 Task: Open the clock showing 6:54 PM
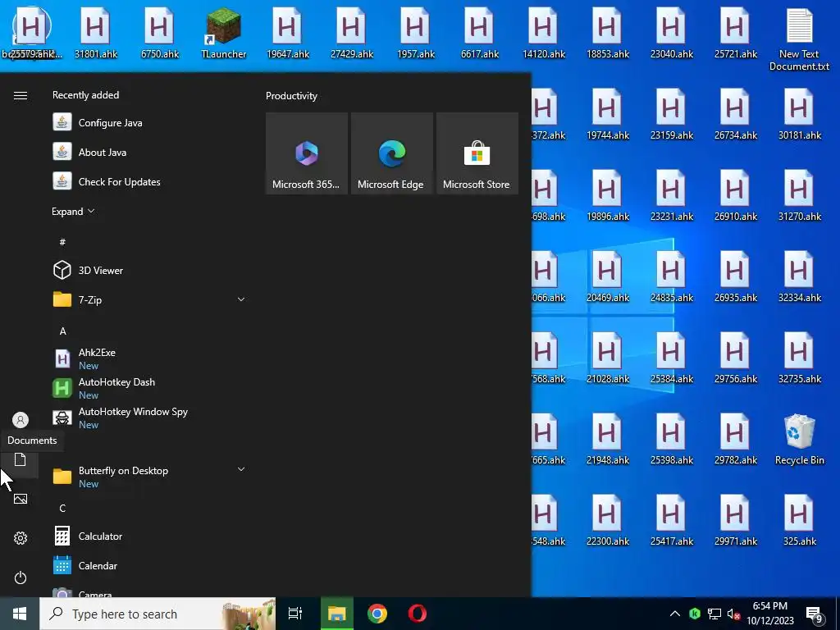770,614
